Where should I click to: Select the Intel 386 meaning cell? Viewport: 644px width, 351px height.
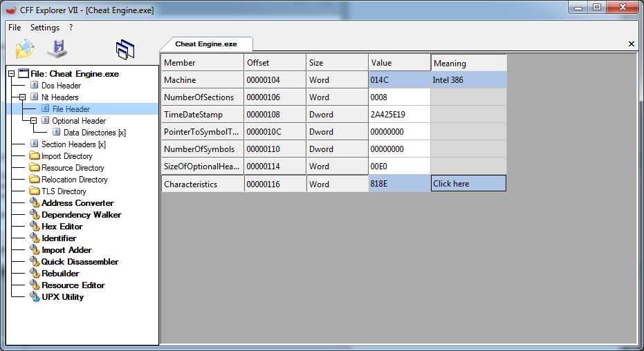(x=468, y=80)
